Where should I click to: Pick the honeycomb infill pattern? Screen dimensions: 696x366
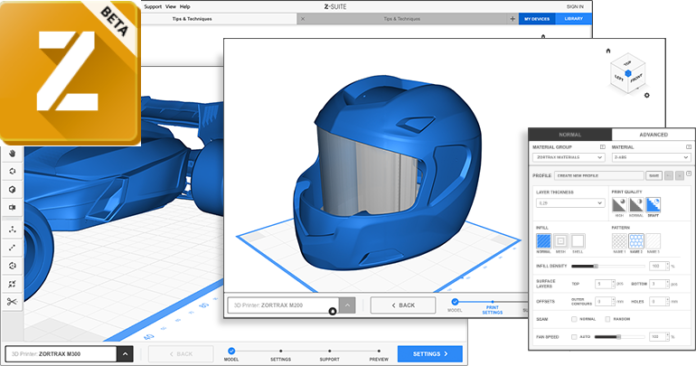click(636, 241)
